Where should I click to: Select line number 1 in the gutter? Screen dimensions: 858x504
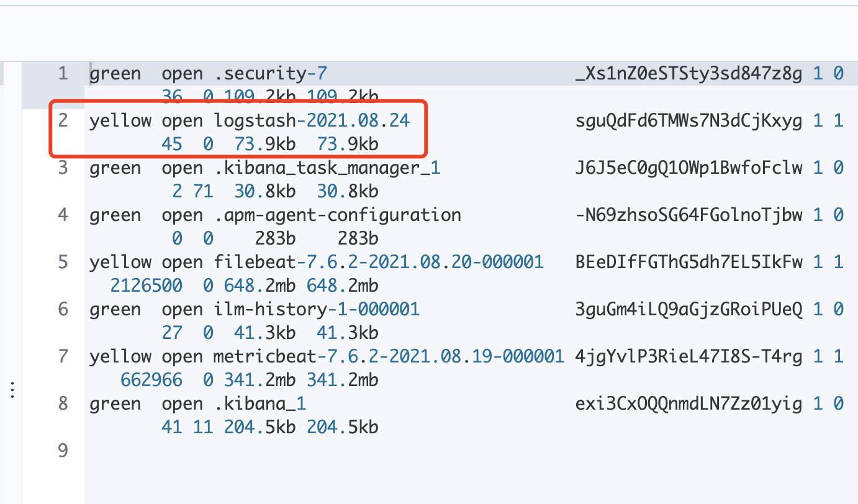[63, 74]
